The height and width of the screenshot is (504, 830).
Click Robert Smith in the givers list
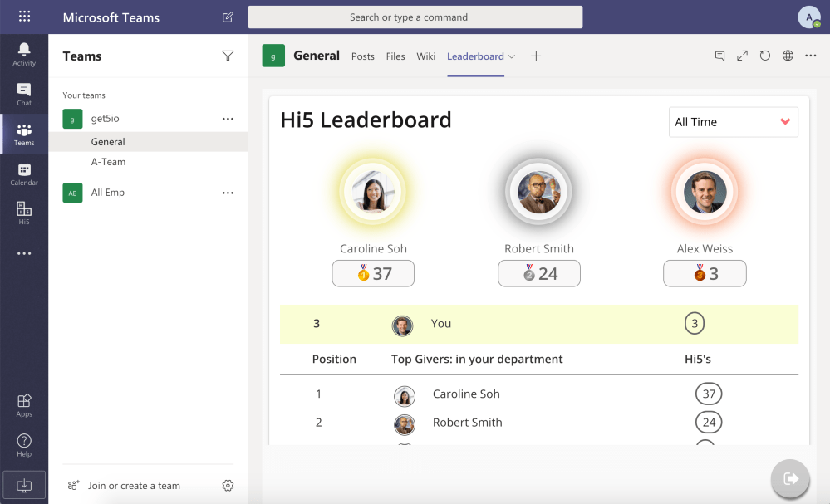click(468, 423)
